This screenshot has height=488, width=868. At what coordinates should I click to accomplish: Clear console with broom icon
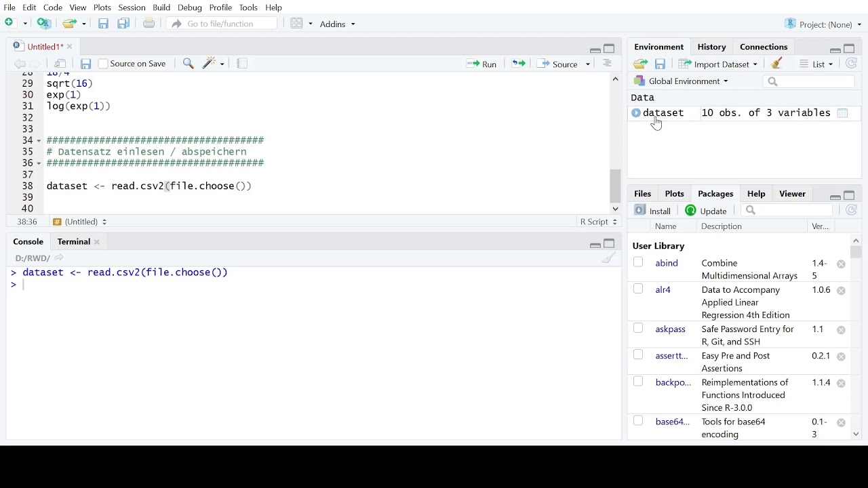pyautogui.click(x=608, y=258)
